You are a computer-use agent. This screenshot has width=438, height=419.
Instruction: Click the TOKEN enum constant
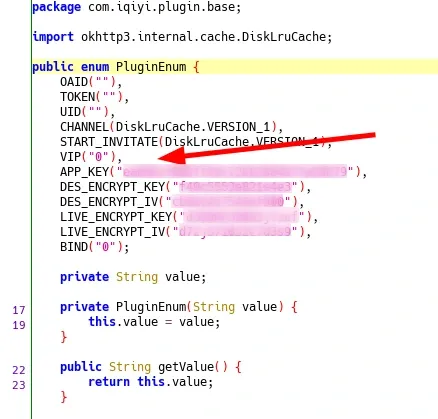coord(94,97)
